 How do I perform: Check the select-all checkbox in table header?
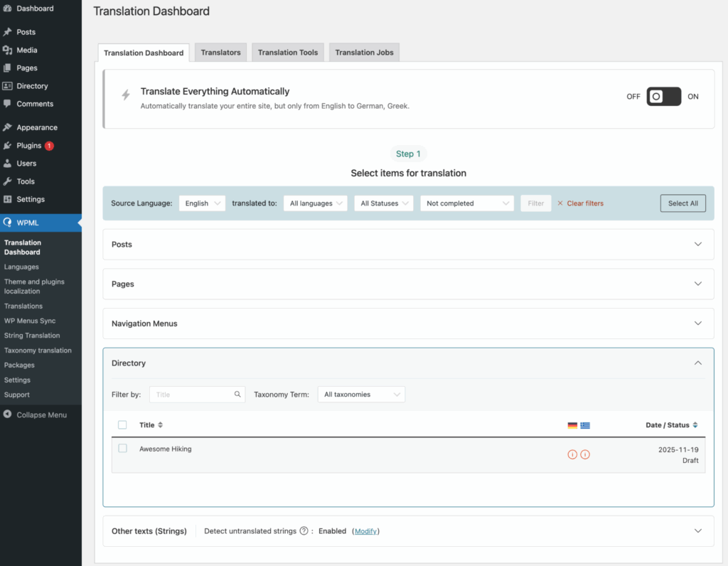pyautogui.click(x=122, y=424)
